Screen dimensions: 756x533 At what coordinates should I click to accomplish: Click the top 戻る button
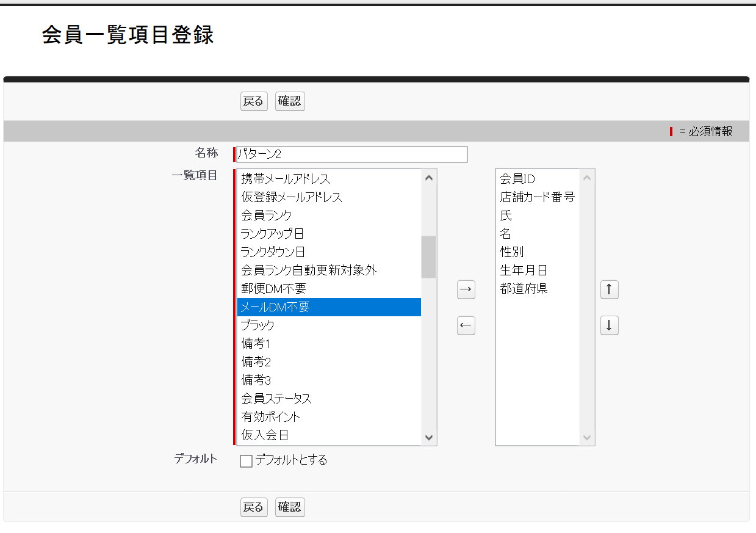click(253, 101)
